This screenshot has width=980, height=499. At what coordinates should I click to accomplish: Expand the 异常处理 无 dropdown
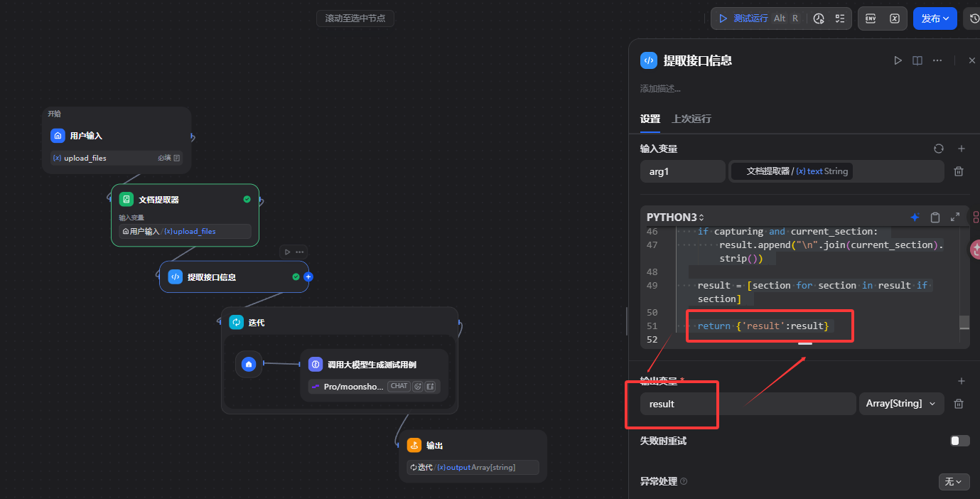954,482
